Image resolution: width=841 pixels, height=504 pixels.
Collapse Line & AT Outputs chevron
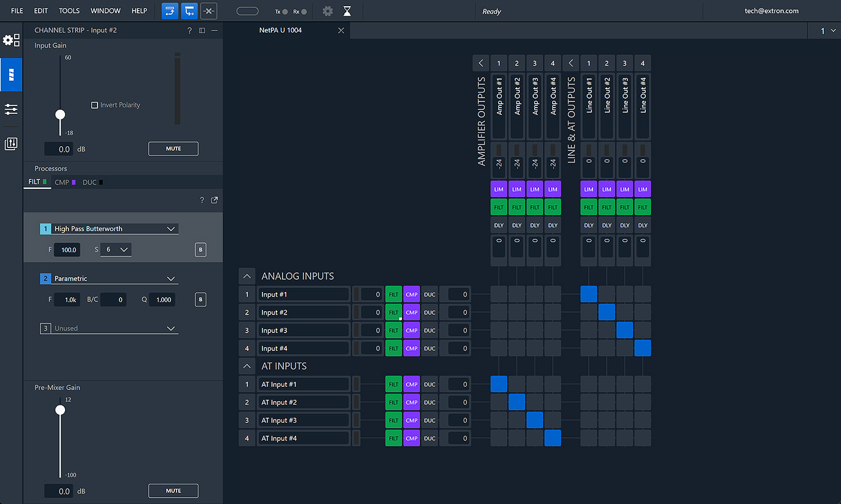[x=571, y=63]
